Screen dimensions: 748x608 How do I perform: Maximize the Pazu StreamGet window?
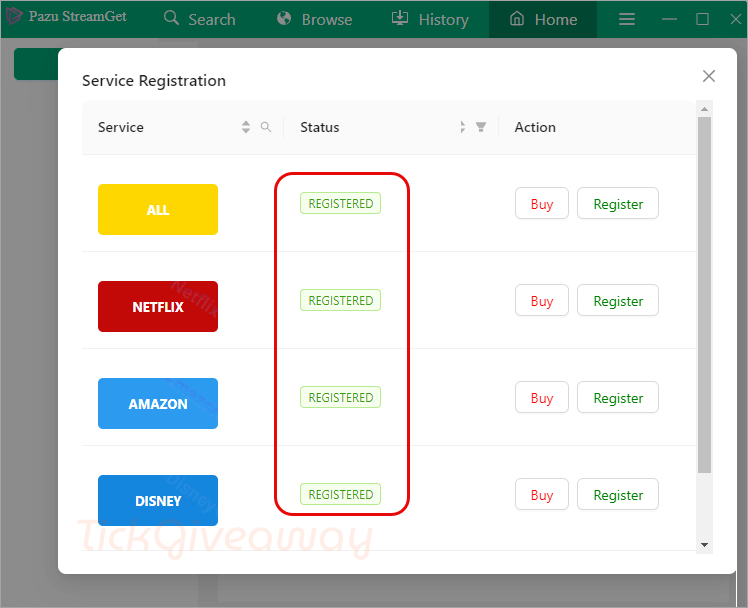702,19
